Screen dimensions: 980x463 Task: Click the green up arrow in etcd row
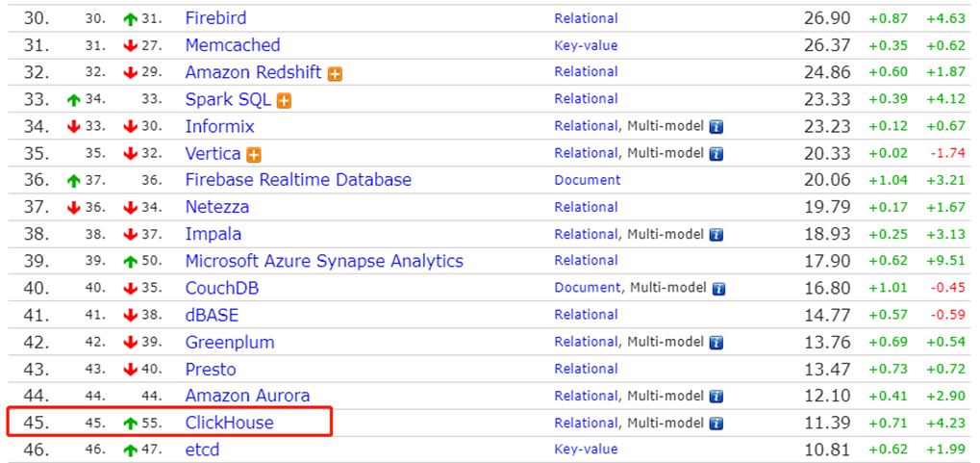point(130,451)
